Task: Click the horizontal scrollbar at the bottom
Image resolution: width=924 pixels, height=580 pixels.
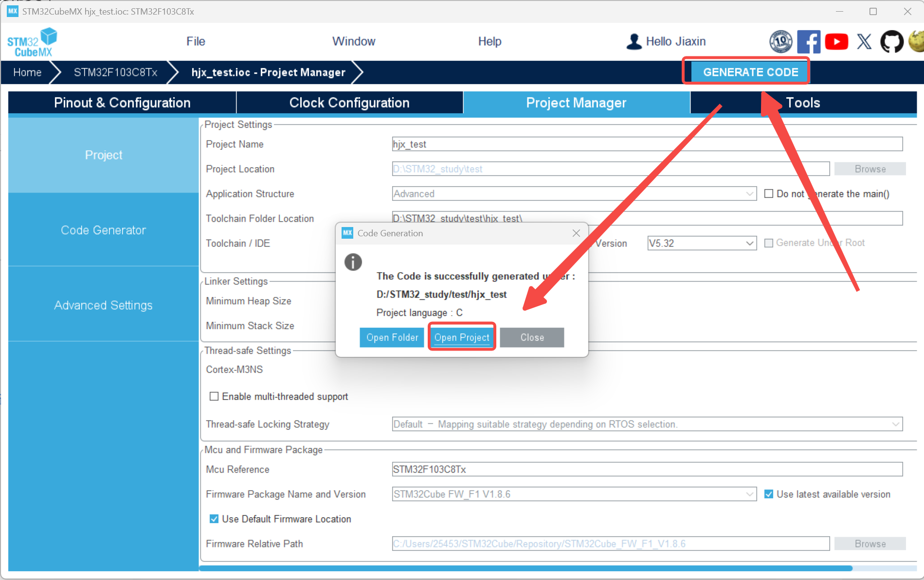Action: pyautogui.click(x=525, y=568)
